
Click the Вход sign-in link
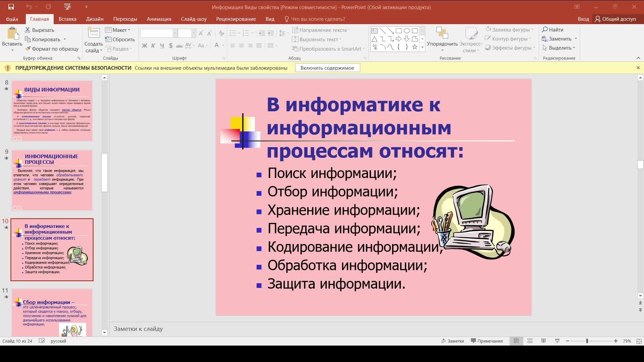584,19
